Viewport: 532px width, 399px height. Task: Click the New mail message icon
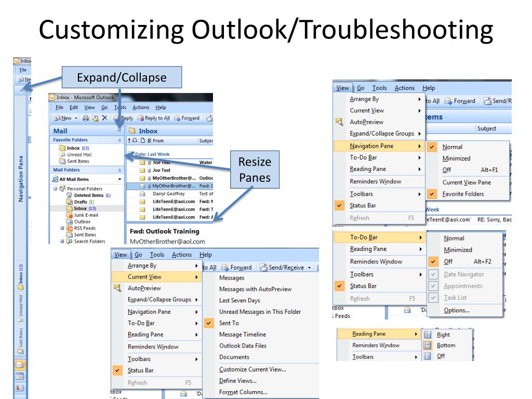coord(57,118)
